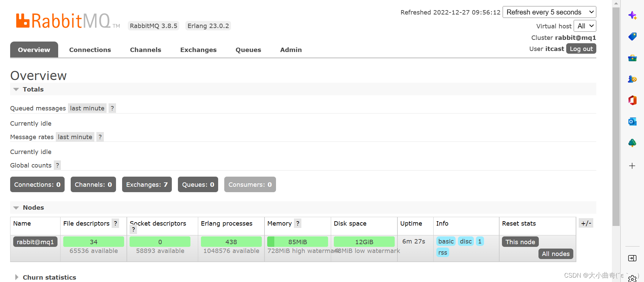Open help for Socket descriptors column
This screenshot has width=644, height=282.
pos(133,230)
